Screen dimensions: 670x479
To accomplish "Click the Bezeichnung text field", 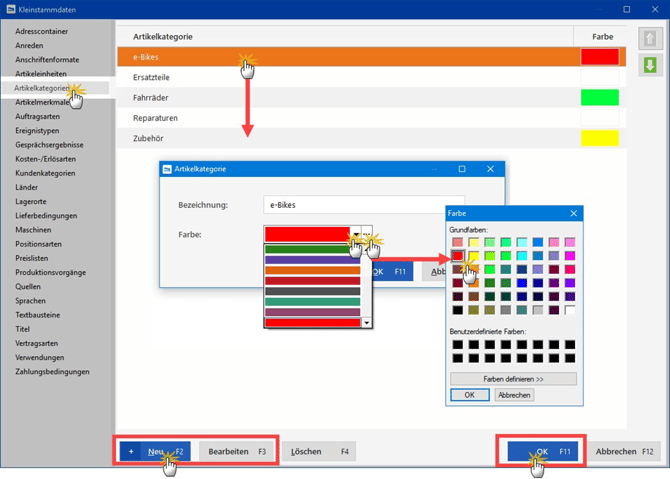I will (x=335, y=205).
